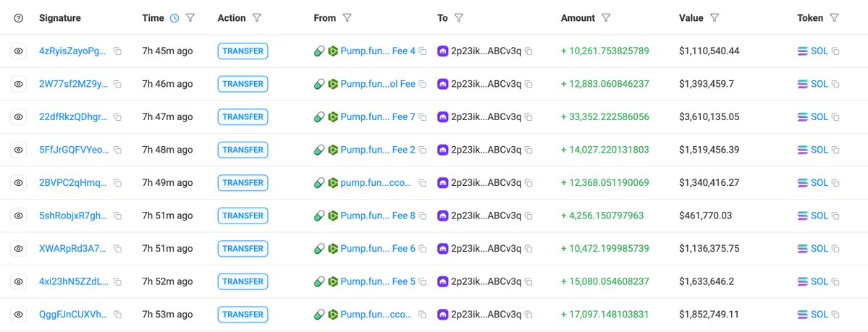Screen dimensions: 868x332
Task: Toggle eye icon for 4xi23hN5ZZdL row
Action: pos(18,281)
